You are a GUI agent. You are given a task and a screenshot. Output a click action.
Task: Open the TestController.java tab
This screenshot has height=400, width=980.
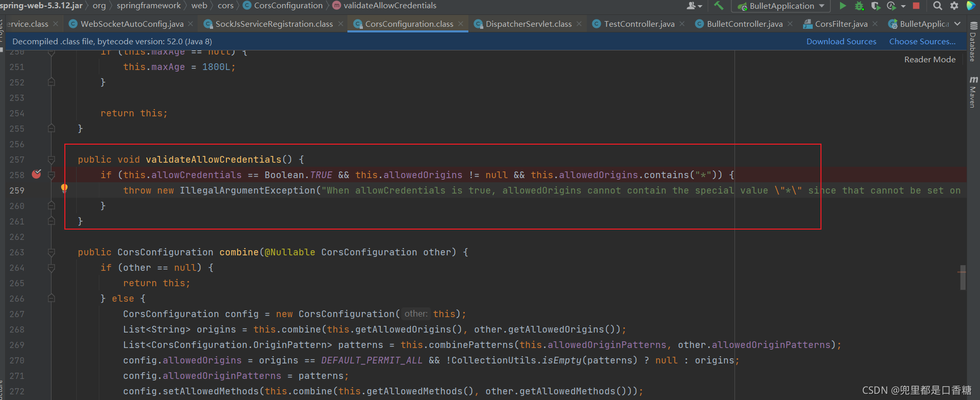coord(639,24)
